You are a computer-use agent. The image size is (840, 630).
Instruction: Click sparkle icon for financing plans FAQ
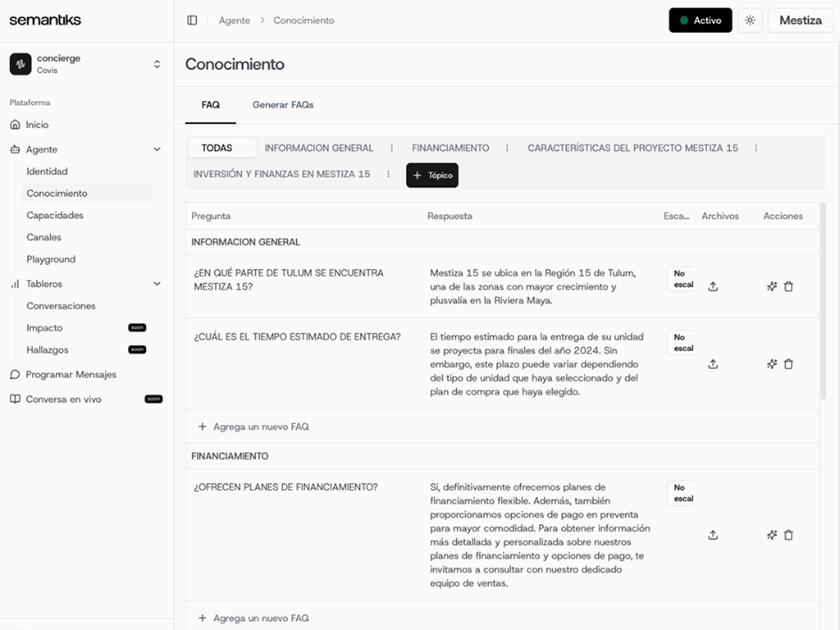pyautogui.click(x=771, y=535)
